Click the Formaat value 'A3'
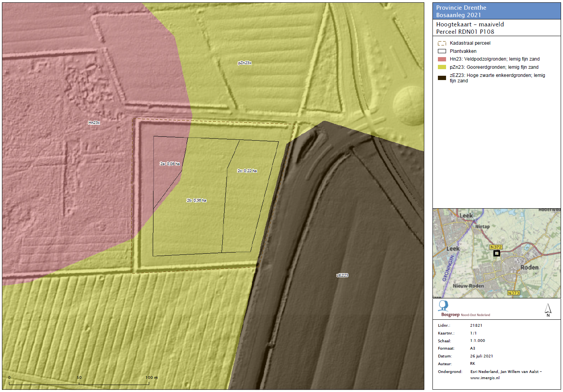 472,348
